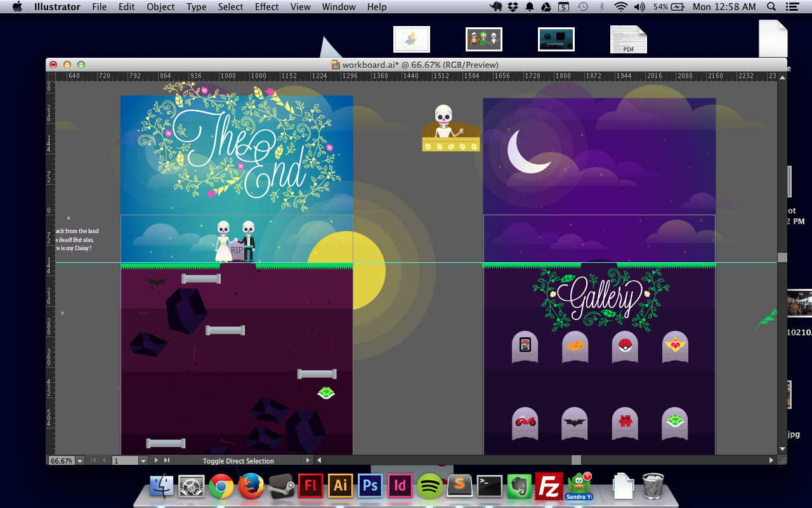Open the View menu

coord(300,7)
